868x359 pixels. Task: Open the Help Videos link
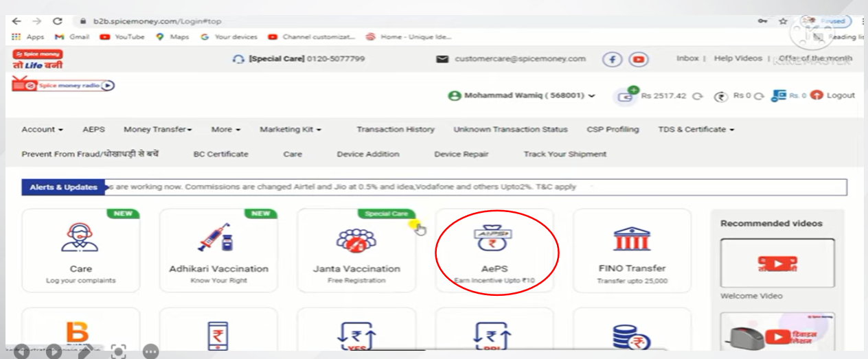click(x=738, y=59)
